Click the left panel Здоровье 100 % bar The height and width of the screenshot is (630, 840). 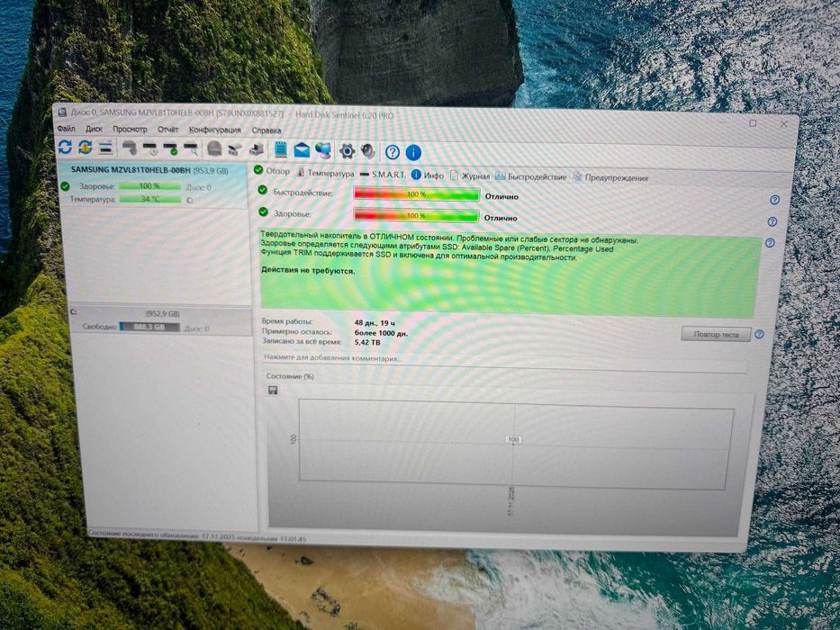coord(149,186)
